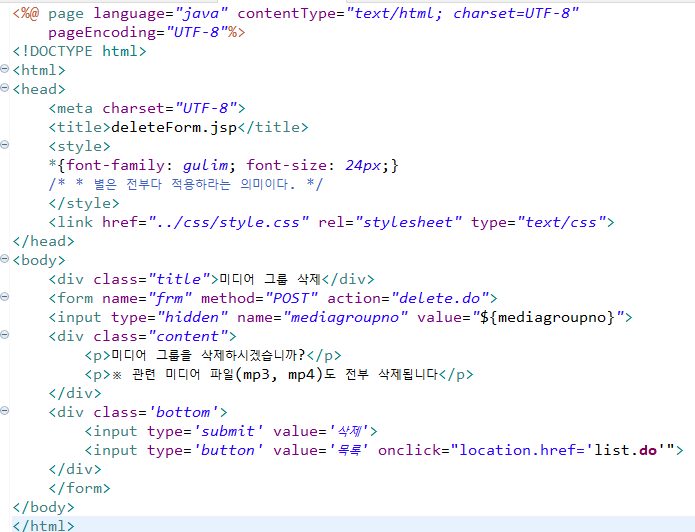
Task: Click the method="POST" attribute
Action: [259, 298]
